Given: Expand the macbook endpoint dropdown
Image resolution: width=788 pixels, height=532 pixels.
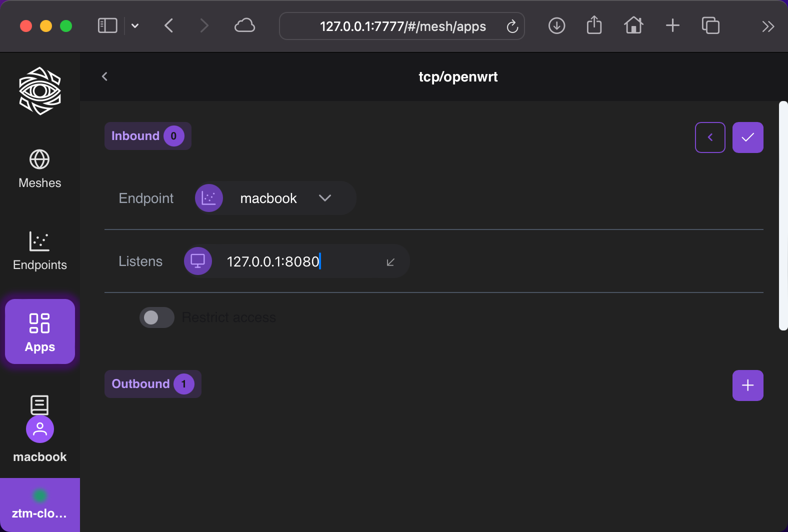Looking at the screenshot, I should [324, 198].
